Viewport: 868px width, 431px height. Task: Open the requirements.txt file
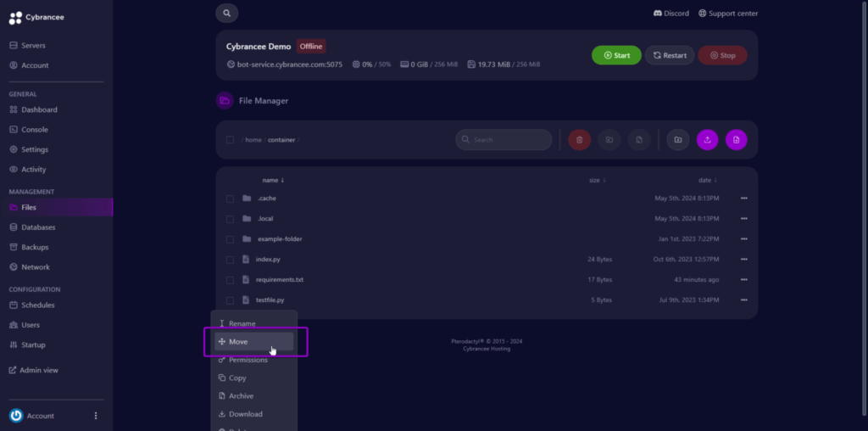280,280
